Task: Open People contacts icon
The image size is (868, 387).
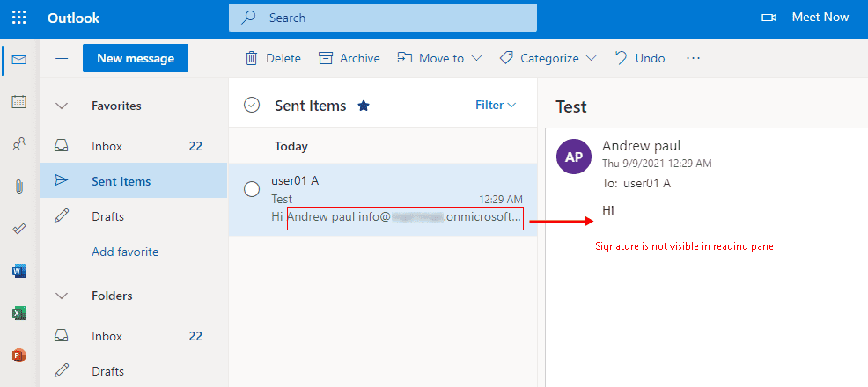Action: pyautogui.click(x=18, y=145)
